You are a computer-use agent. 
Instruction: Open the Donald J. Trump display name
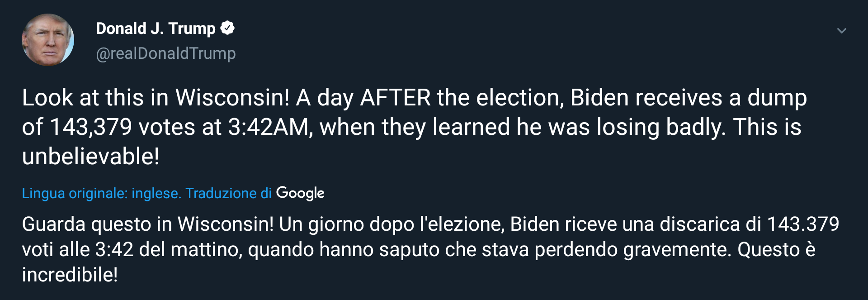tap(156, 29)
